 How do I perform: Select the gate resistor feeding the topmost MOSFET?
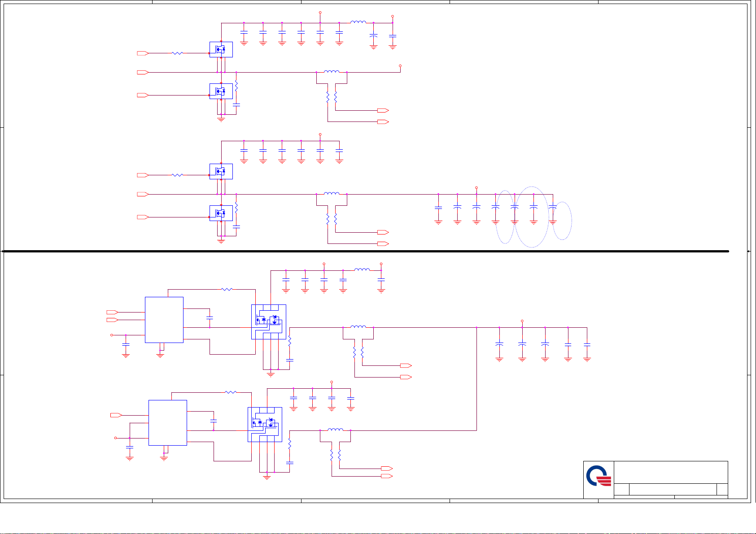(178, 53)
